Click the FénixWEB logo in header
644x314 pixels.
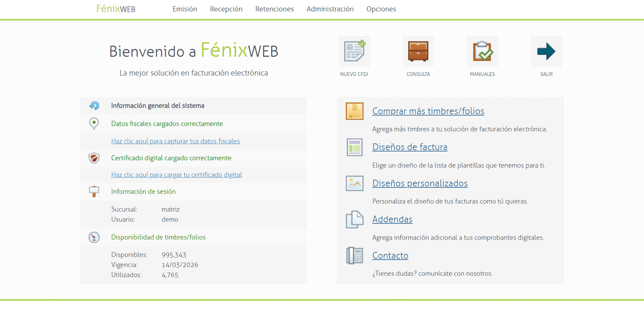click(x=116, y=8)
